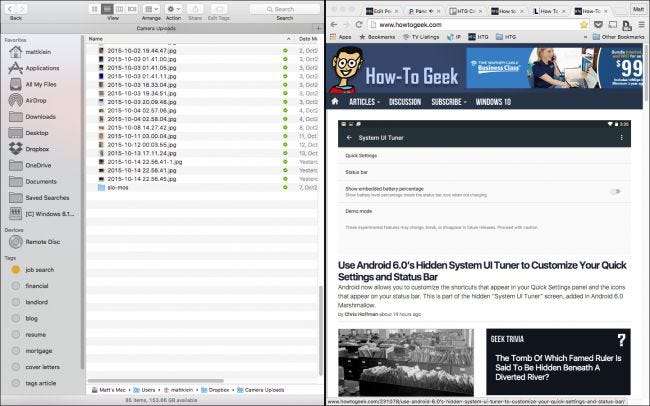Click Users in Finder path bar
The width and height of the screenshot is (650, 406).
(x=144, y=390)
